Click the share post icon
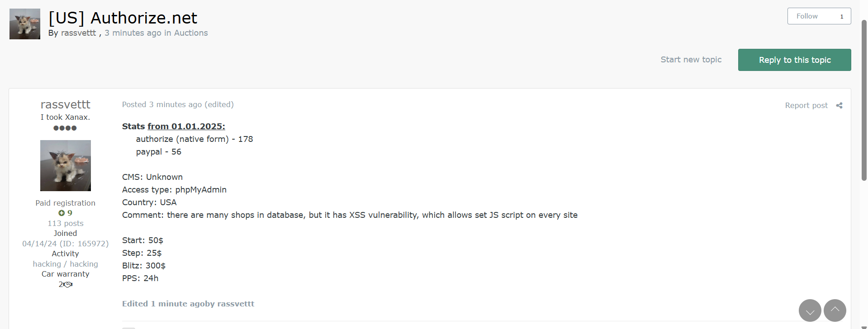 pyautogui.click(x=839, y=105)
